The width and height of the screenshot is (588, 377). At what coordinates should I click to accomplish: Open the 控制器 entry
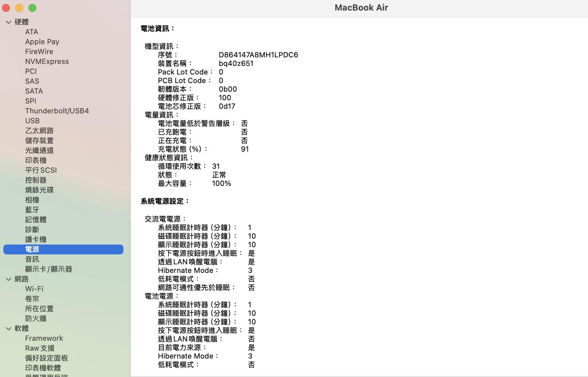point(36,180)
